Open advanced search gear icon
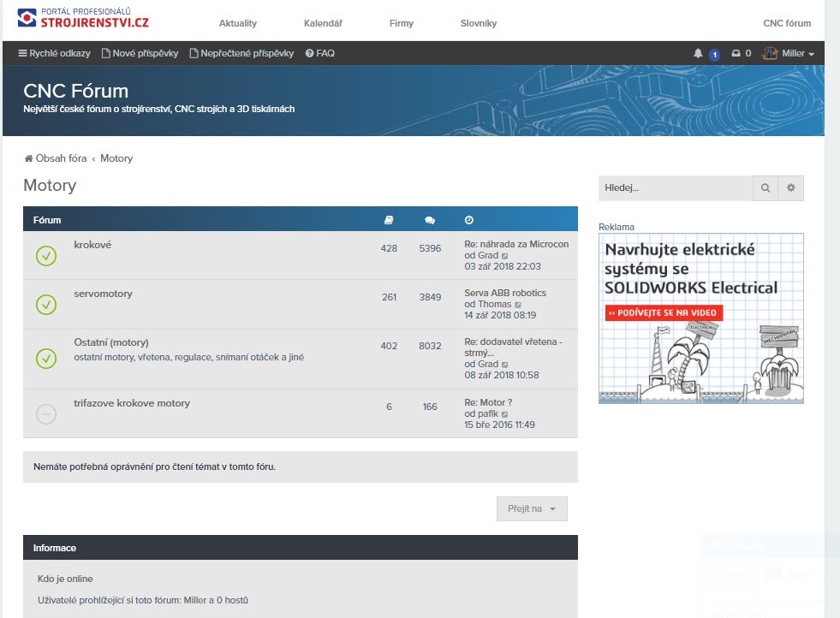The image size is (840, 618). click(790, 188)
